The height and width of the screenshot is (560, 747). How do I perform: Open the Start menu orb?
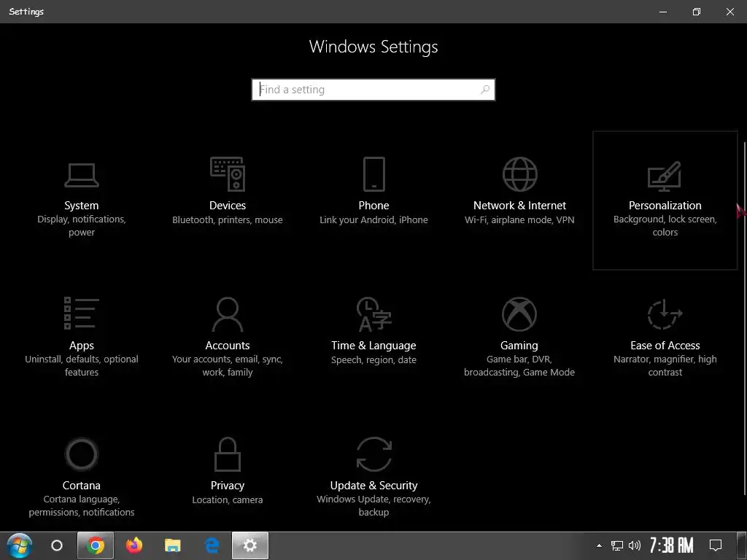click(x=20, y=545)
